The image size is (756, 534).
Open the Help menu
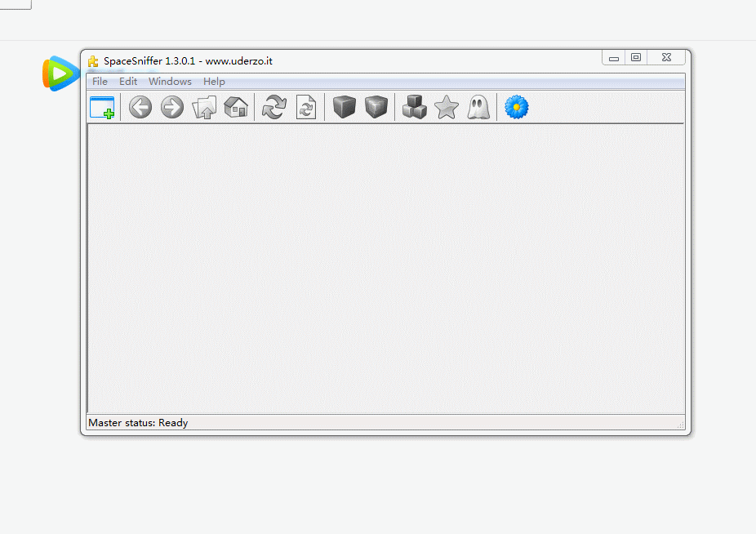[214, 82]
